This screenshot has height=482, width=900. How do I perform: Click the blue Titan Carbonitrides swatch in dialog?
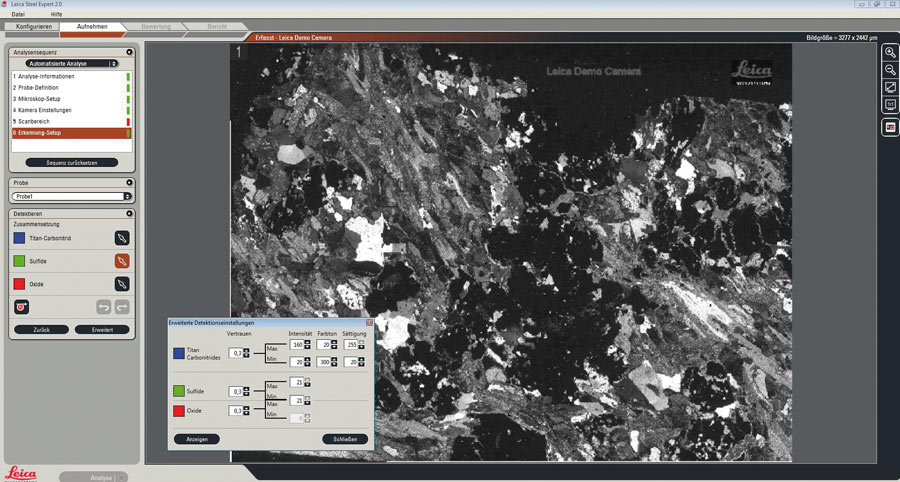pyautogui.click(x=179, y=353)
